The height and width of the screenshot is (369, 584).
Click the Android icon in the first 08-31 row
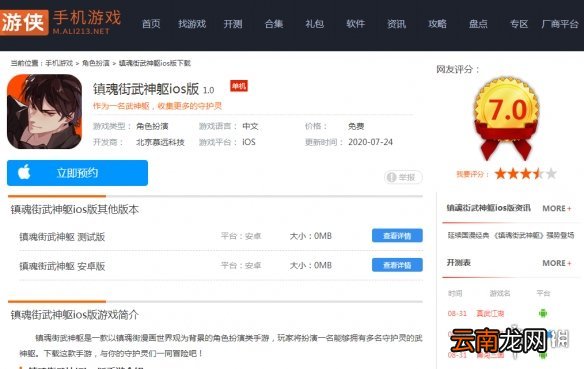(543, 314)
